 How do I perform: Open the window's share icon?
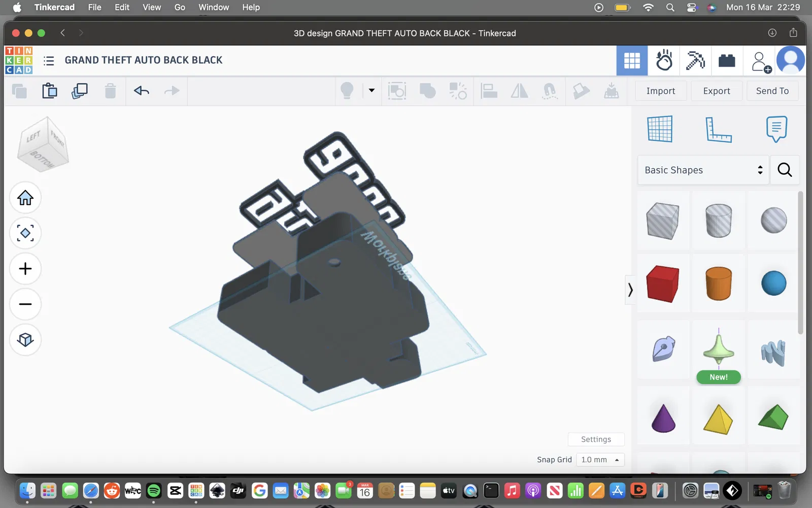(793, 33)
